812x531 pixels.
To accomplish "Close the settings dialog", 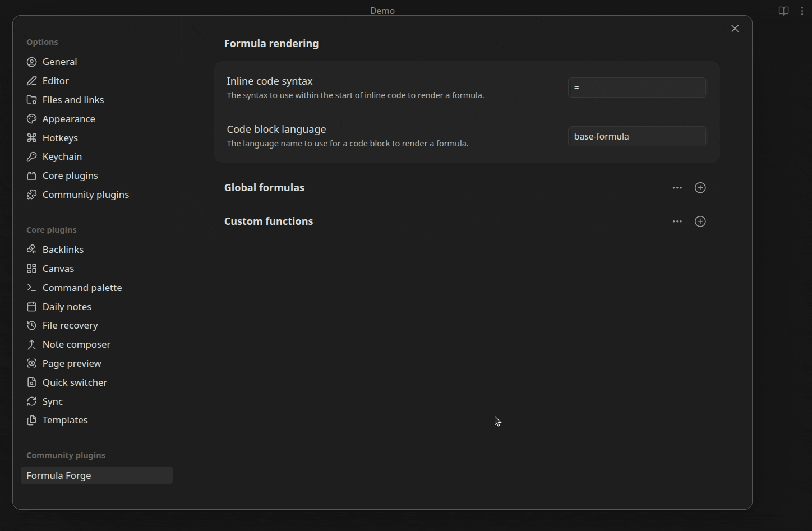I will (735, 29).
